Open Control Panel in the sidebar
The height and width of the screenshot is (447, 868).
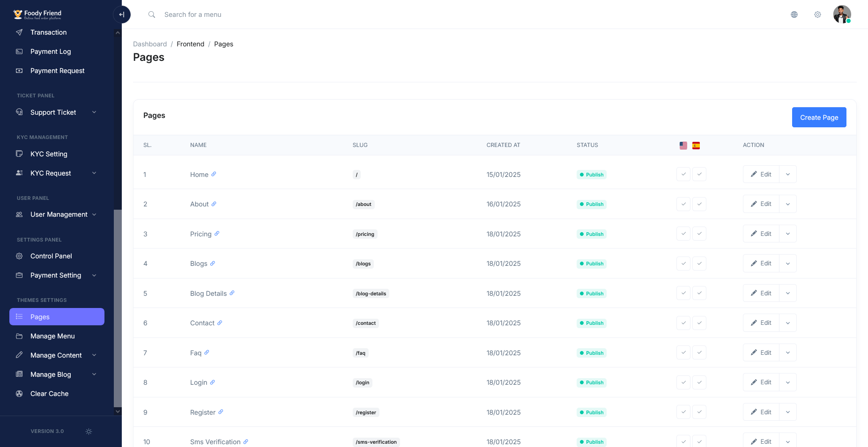[57, 256]
